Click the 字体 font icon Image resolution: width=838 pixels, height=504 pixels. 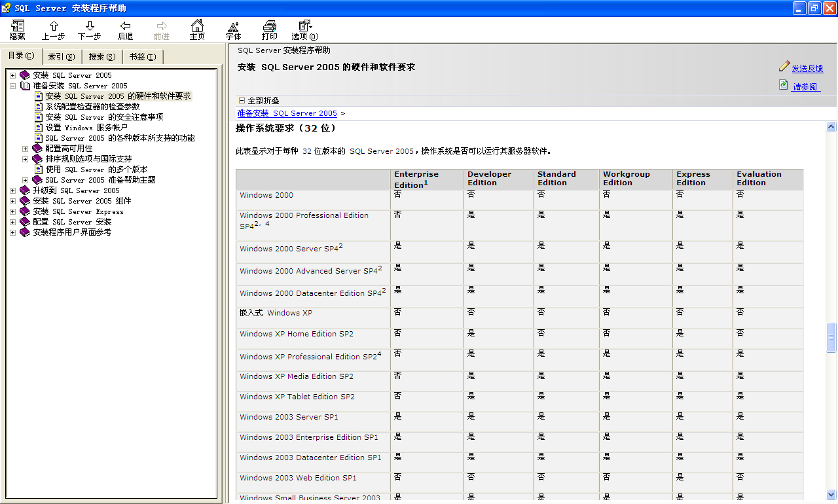point(233,26)
